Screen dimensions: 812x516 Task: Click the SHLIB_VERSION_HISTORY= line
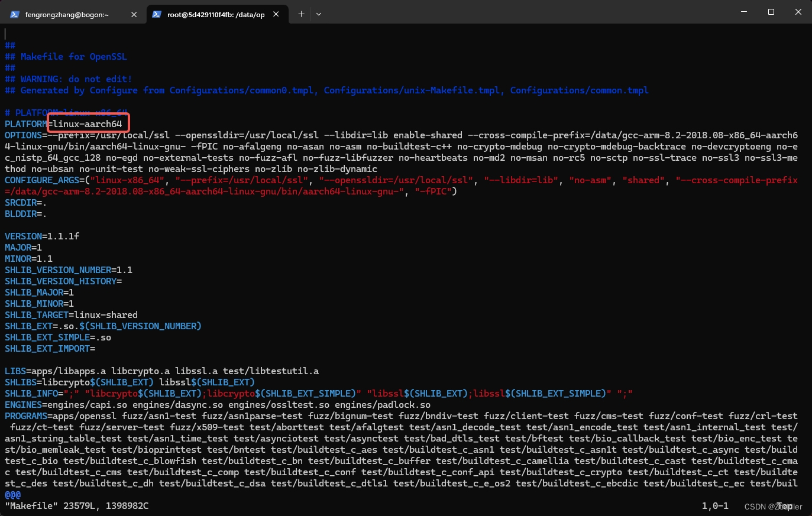(63, 281)
